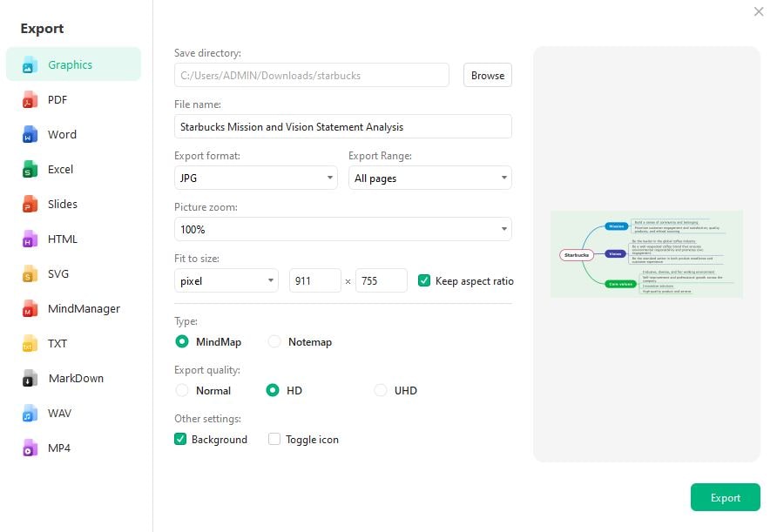Image resolution: width=777 pixels, height=532 pixels.
Task: Click the PDF file icon
Action: [30, 99]
